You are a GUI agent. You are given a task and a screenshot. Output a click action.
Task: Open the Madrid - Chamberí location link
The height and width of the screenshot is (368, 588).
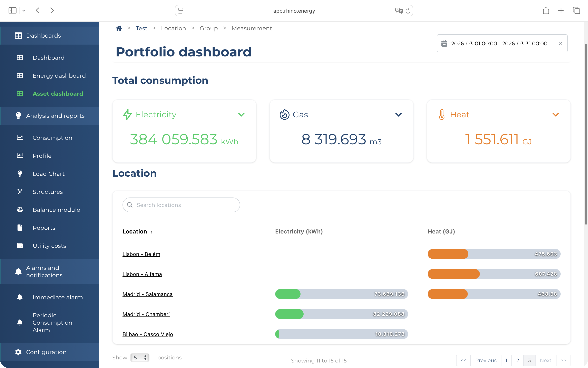tap(146, 314)
